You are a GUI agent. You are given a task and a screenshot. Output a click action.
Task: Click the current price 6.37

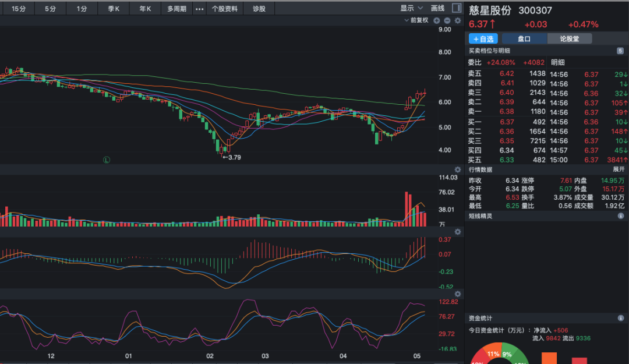(478, 24)
